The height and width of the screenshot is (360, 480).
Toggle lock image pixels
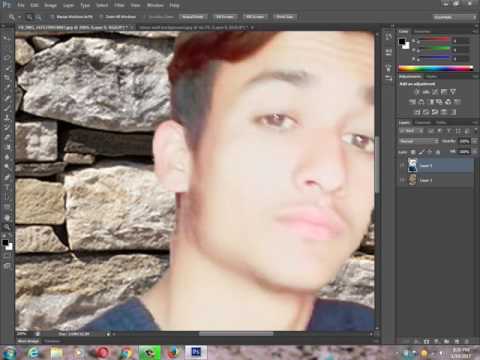coord(421,152)
